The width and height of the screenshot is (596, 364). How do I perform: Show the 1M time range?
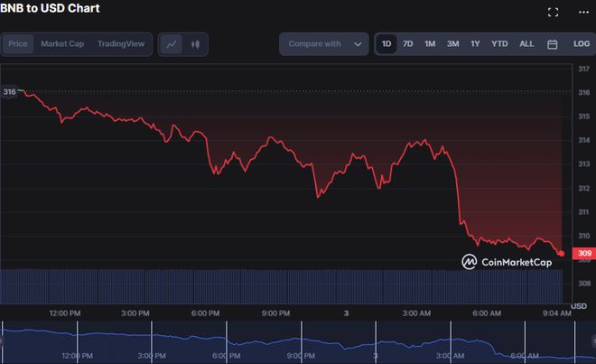pos(430,43)
